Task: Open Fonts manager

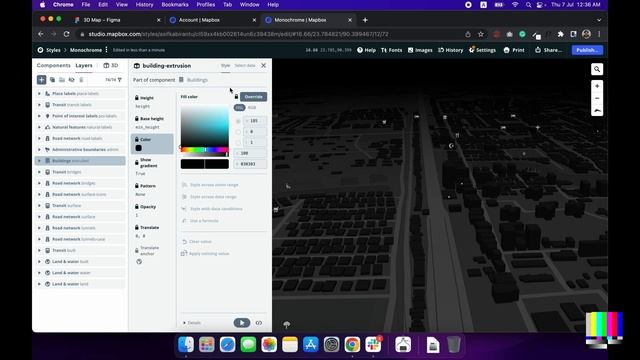Action: pos(391,50)
